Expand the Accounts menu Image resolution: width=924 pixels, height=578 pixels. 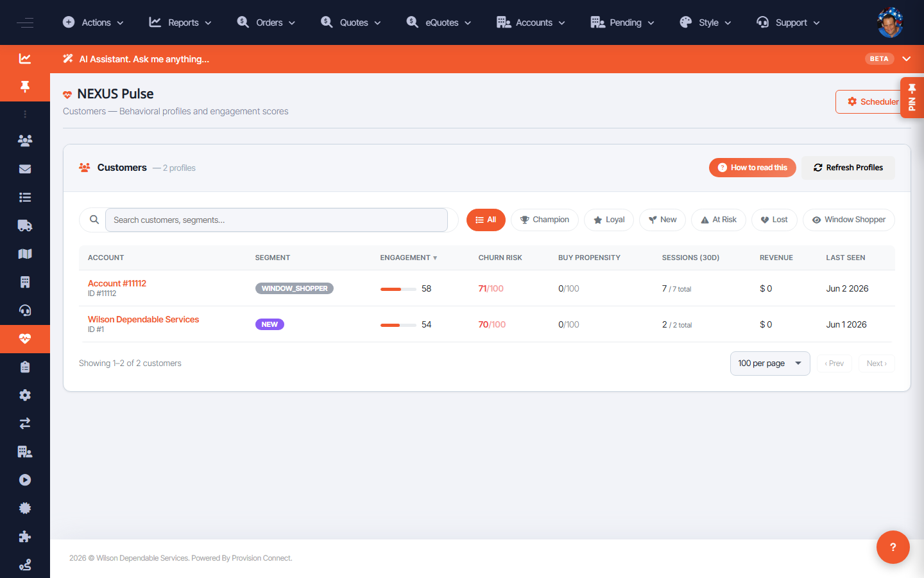tap(531, 22)
